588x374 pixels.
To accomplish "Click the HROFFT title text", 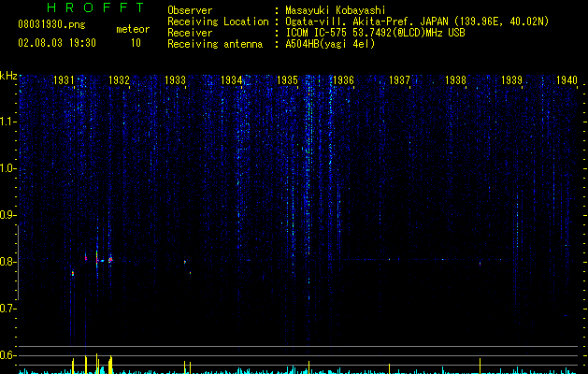I will 96,7.
